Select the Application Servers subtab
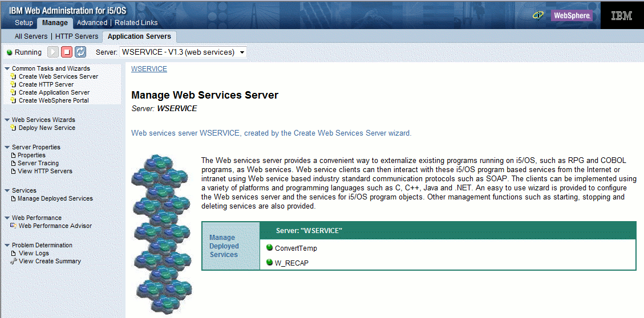644x318 pixels. click(139, 36)
